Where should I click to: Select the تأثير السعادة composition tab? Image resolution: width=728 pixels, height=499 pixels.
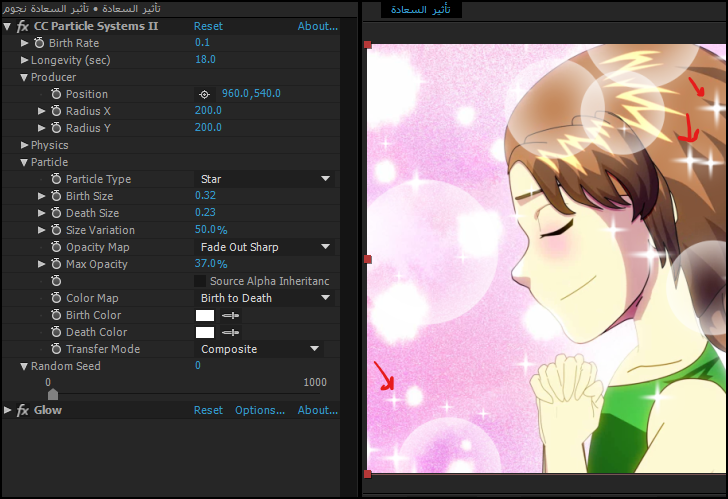421,9
